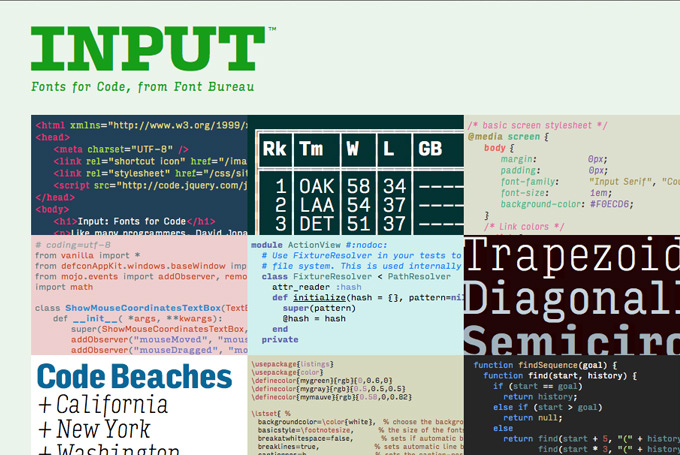Click '+ California' in Code Beaches list
Image resolution: width=680 pixels, height=455 pixels.
click(103, 405)
